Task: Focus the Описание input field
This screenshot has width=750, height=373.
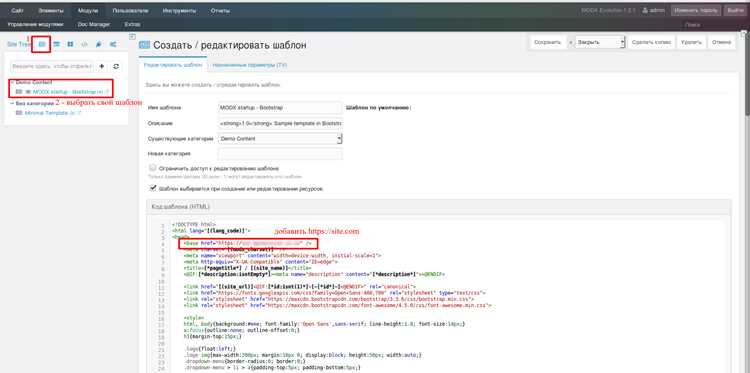Action: pos(280,123)
